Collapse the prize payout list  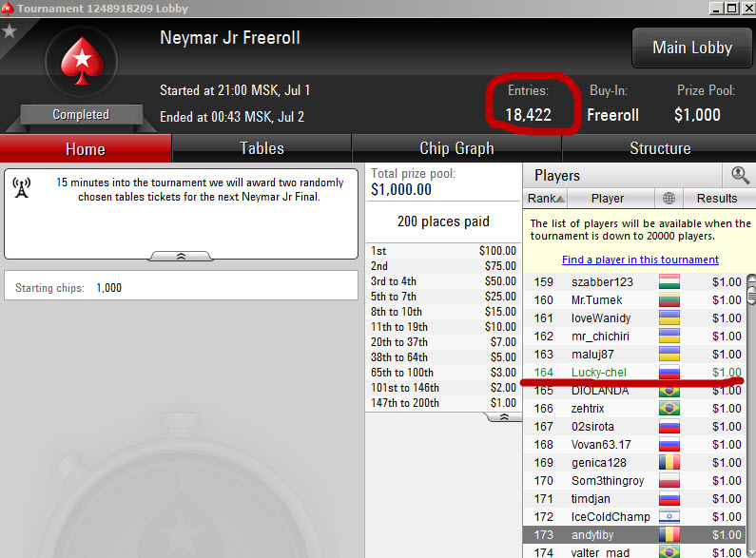click(504, 416)
